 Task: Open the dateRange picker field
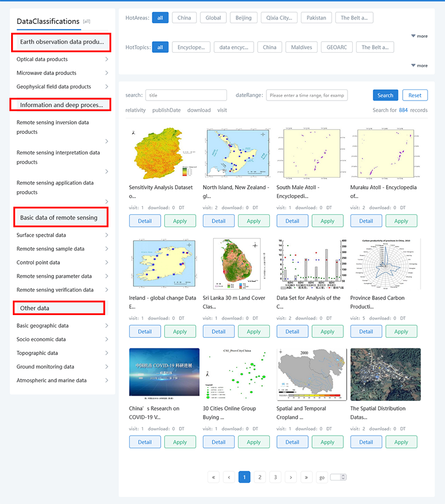click(307, 95)
